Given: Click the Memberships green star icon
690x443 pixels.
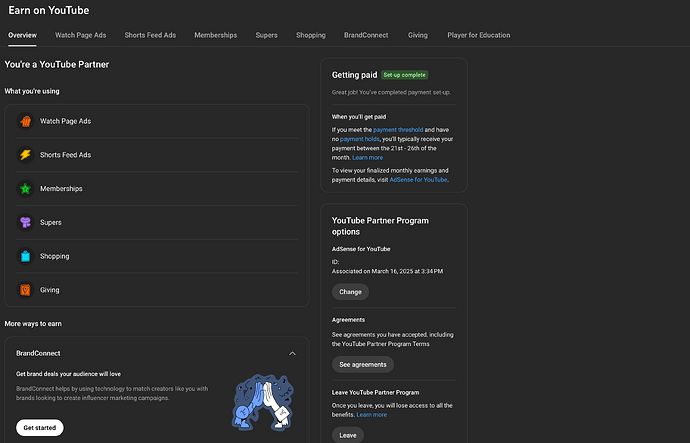Looking at the screenshot, I should click(x=26, y=189).
